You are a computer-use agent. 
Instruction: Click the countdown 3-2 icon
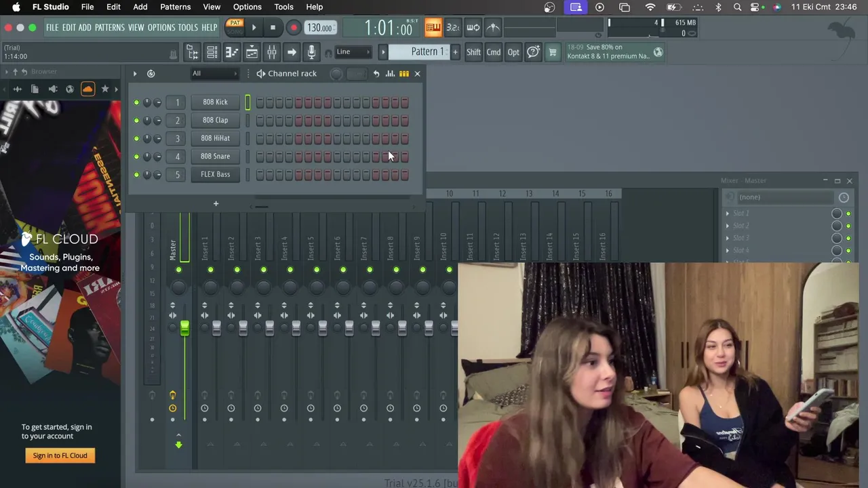(x=453, y=28)
